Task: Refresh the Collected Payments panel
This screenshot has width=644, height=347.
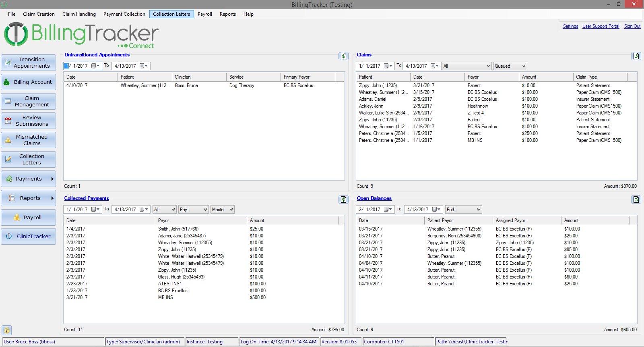Action: [x=343, y=199]
